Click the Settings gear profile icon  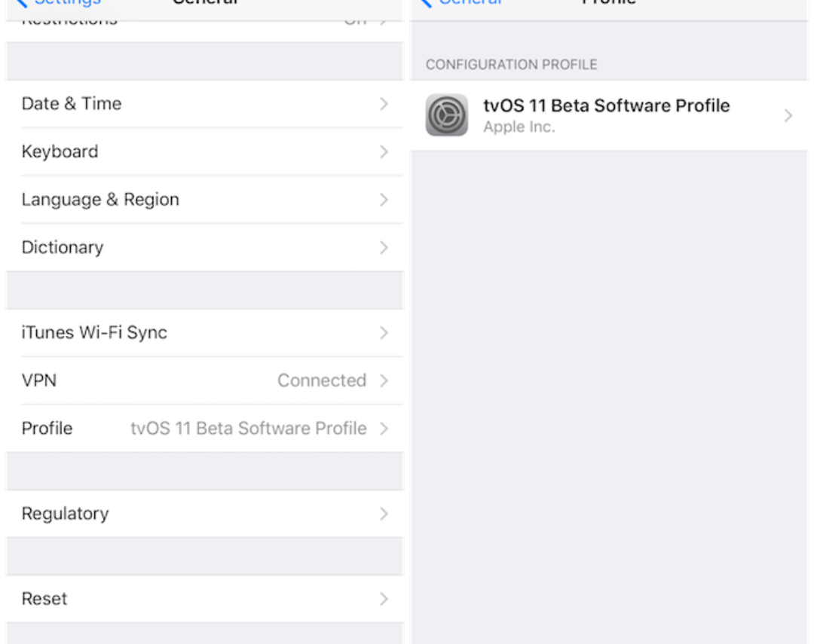click(446, 115)
